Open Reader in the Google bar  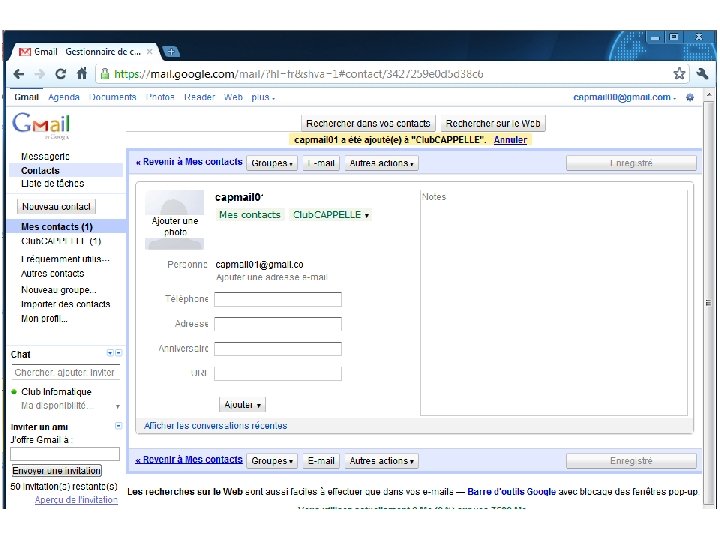[199, 97]
